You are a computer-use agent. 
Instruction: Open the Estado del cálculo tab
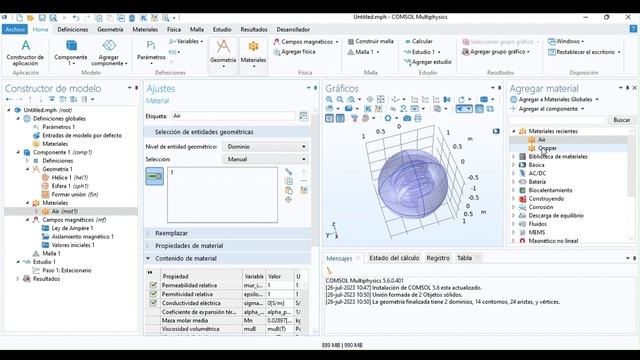pyautogui.click(x=394, y=258)
